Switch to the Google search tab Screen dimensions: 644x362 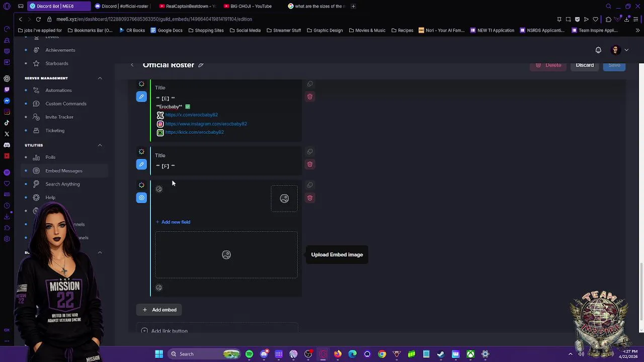coord(317,6)
